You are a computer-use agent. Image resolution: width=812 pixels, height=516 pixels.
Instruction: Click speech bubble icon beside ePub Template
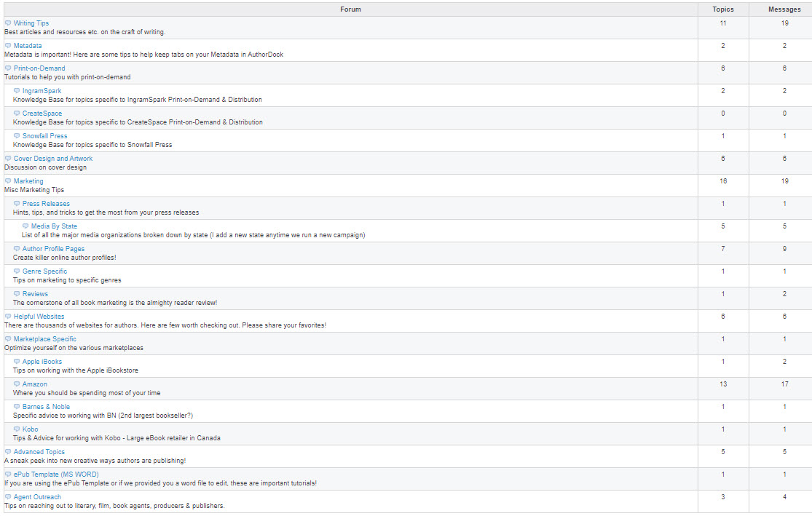(8, 475)
